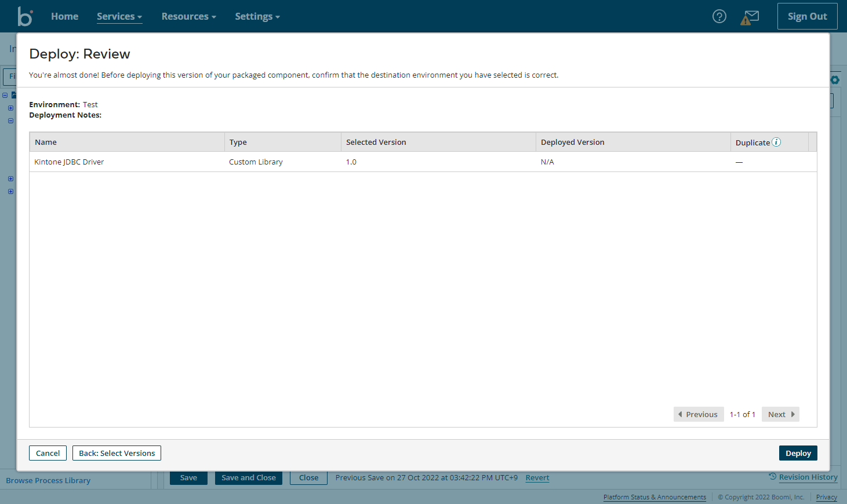The width and height of the screenshot is (847, 504).
Task: Cancel the deployment dialog
Action: tap(48, 453)
